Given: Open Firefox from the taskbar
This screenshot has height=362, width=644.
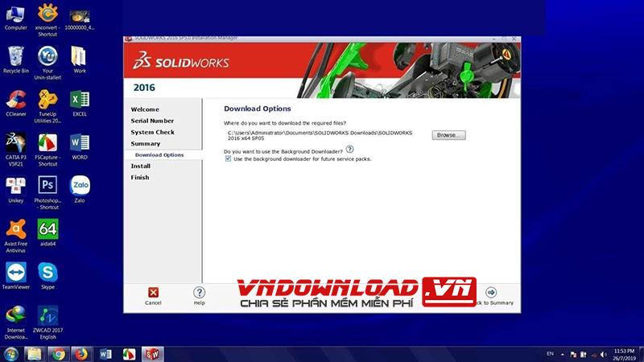Looking at the screenshot, I should click(81, 354).
